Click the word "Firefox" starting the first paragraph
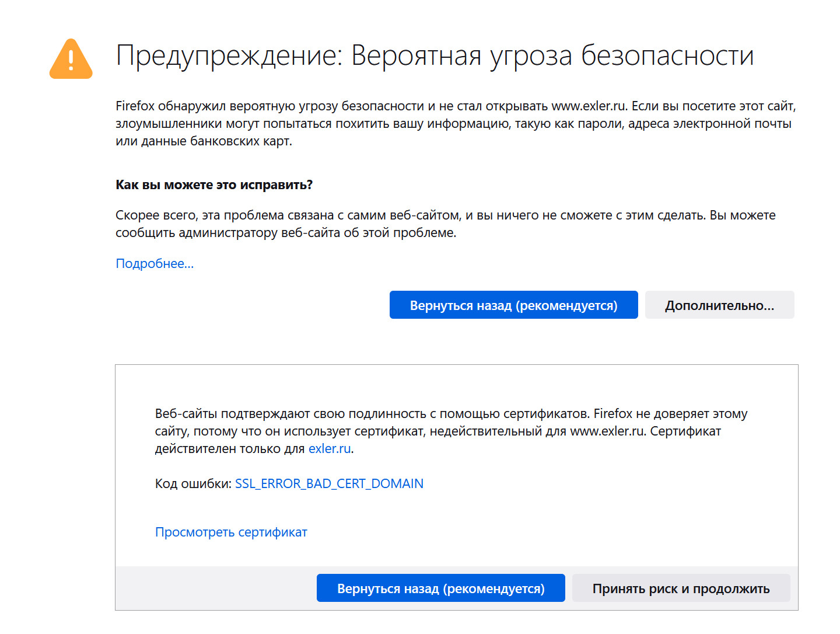 coord(135,106)
